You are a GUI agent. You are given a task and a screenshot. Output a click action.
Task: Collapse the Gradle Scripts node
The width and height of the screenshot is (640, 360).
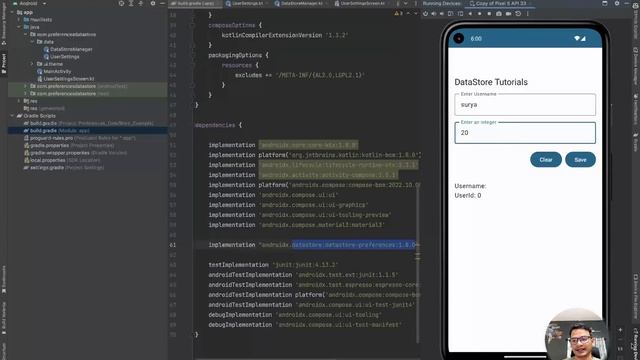12,116
